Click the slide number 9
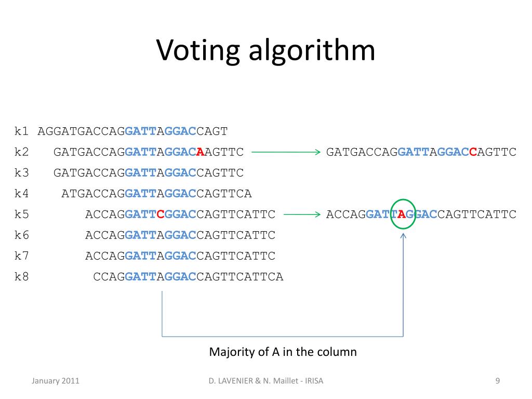The width and height of the screenshot is (532, 399). pos(497,381)
